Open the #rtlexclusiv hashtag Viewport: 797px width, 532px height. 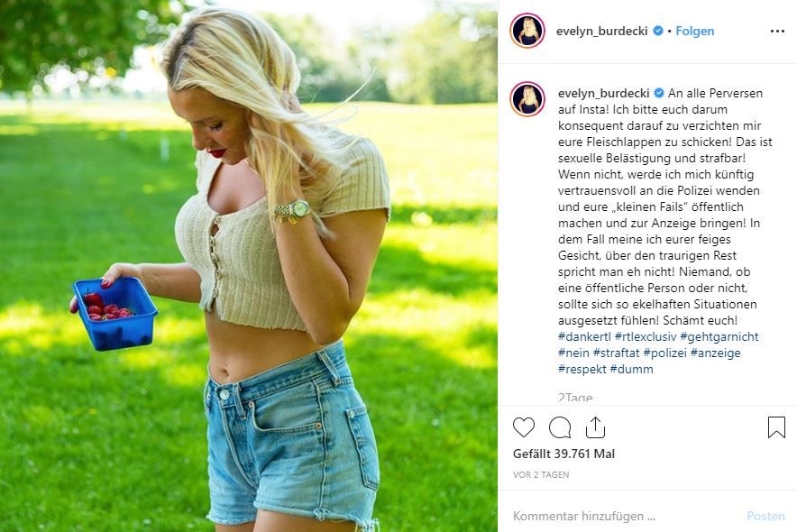pyautogui.click(x=646, y=336)
